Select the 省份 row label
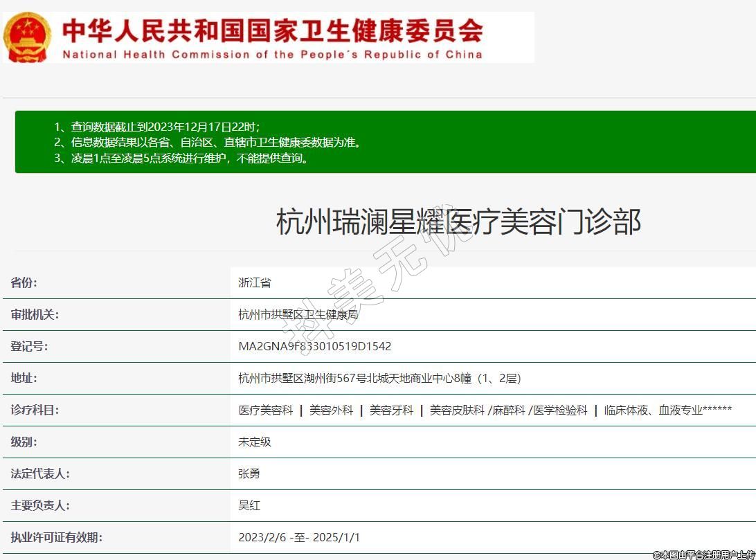The width and height of the screenshot is (756, 560). (24, 282)
